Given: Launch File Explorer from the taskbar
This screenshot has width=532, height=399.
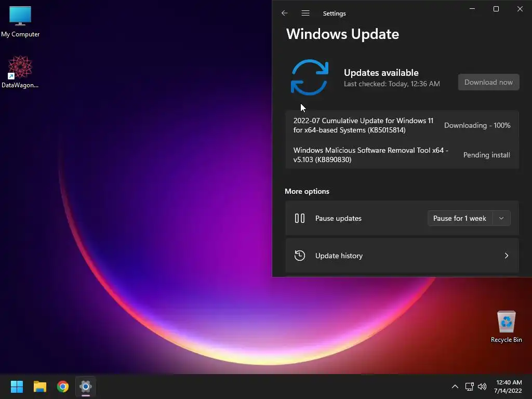Looking at the screenshot, I should coord(39,387).
